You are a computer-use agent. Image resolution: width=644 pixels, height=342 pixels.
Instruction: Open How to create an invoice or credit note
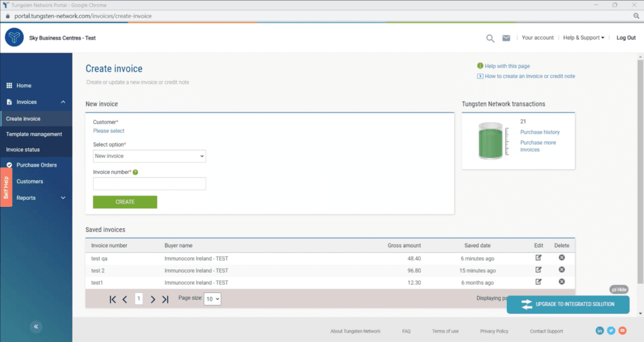(x=530, y=76)
